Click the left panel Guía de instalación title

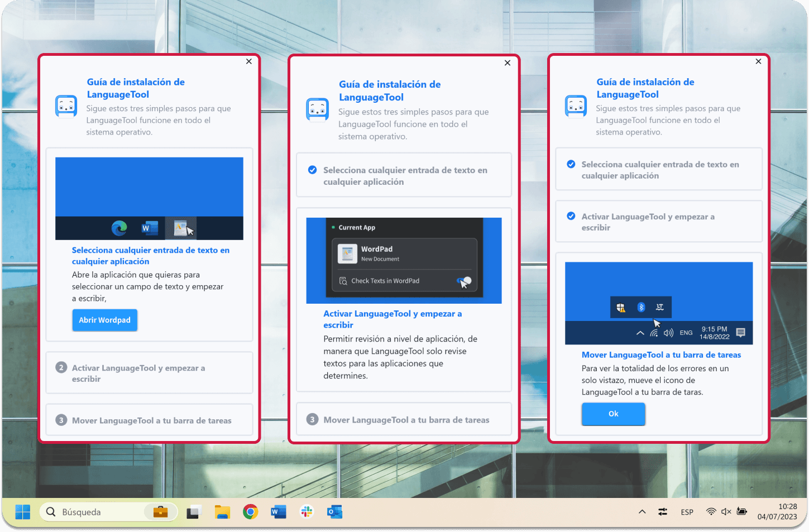coord(136,88)
